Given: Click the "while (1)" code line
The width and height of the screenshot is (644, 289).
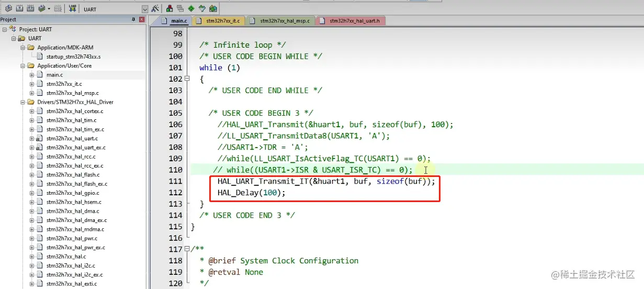Looking at the screenshot, I should (220, 68).
